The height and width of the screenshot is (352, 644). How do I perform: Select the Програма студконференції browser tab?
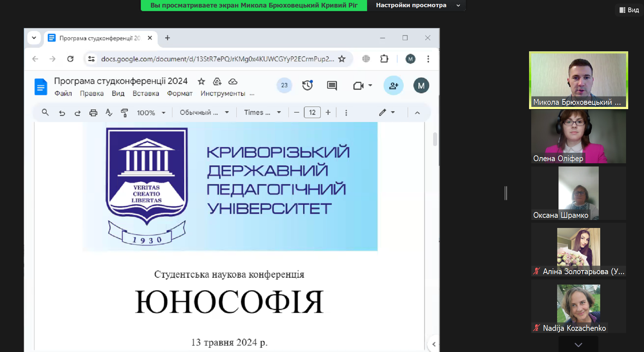click(x=101, y=38)
